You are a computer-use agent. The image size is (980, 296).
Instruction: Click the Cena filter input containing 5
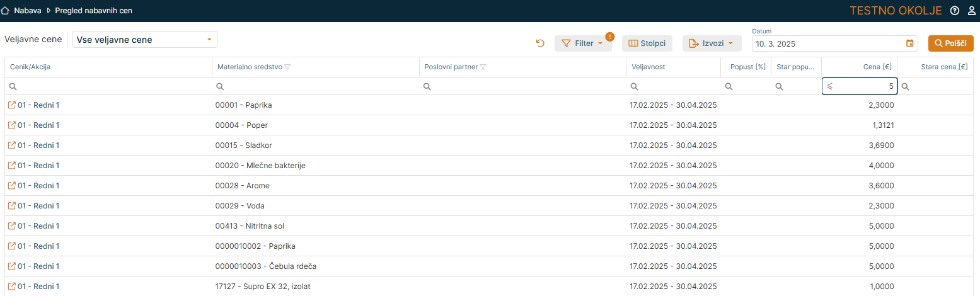[863, 87]
